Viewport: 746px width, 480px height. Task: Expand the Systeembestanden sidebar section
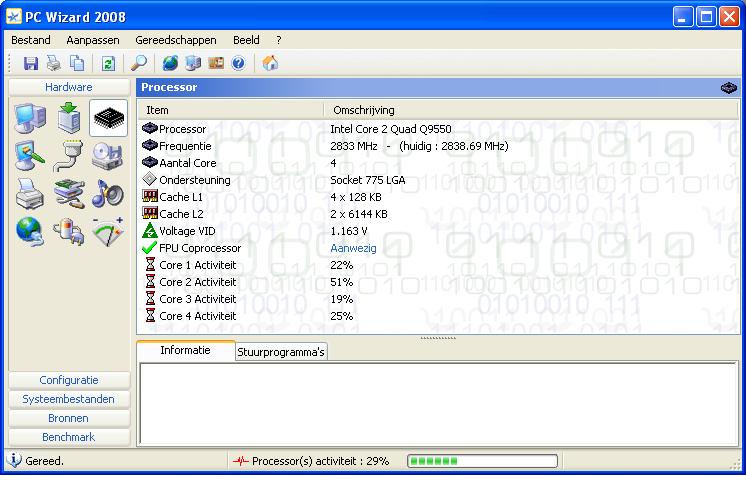(x=69, y=399)
